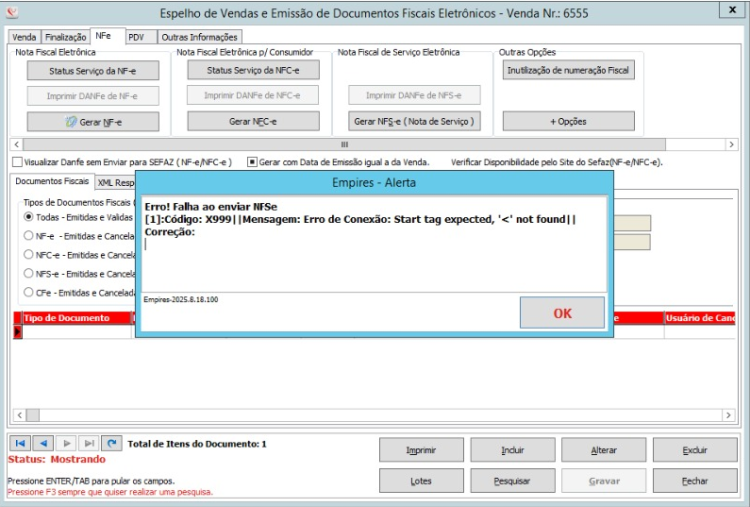Open the XML Resp tab

115,183
